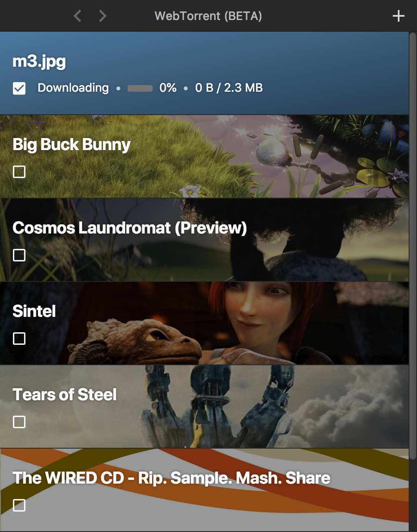
Task: Open the Sintel torrent entry
Action: coord(204,323)
